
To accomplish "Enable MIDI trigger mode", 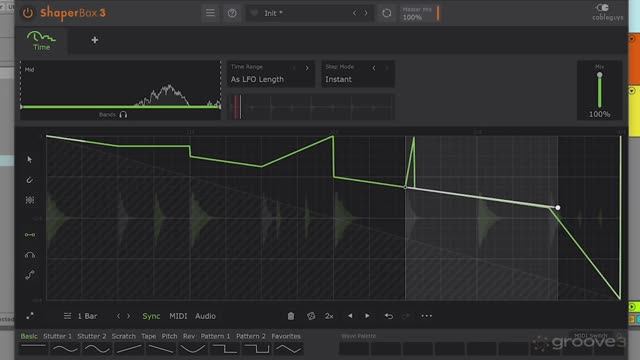I will pos(178,316).
